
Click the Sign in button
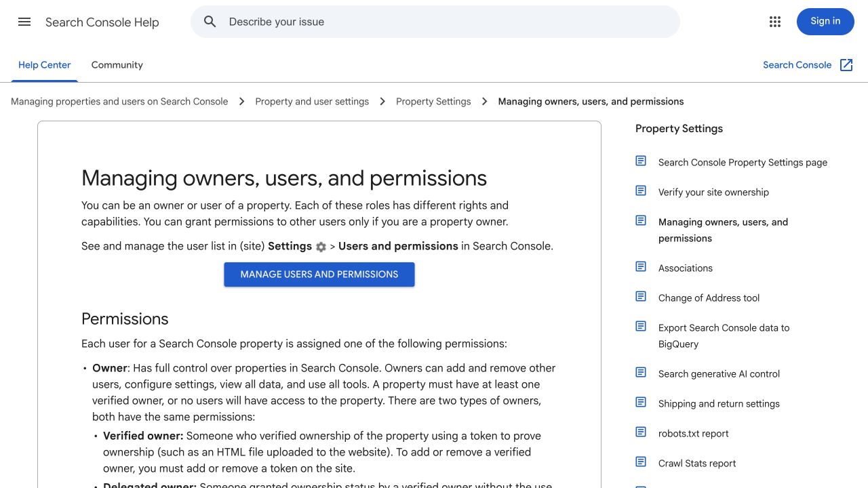click(825, 22)
